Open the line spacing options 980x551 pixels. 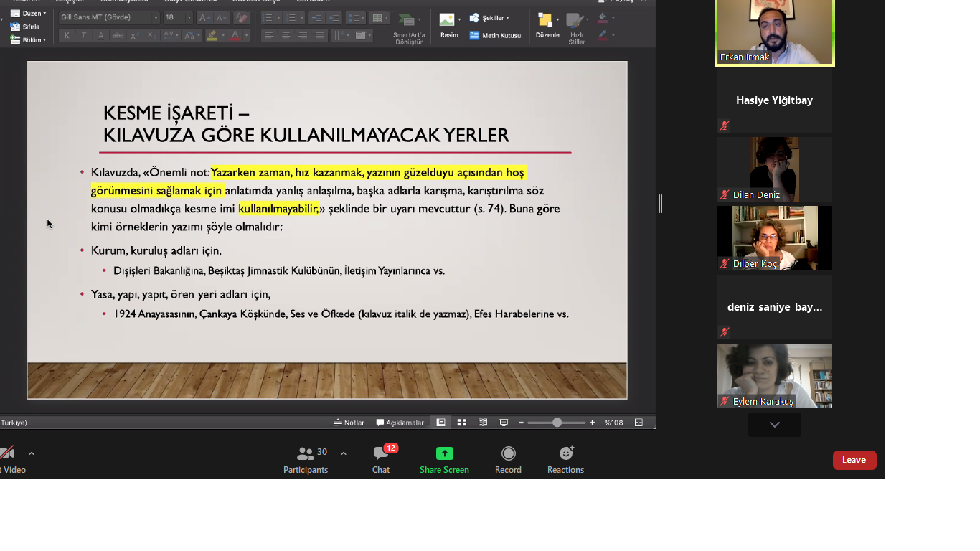click(356, 17)
